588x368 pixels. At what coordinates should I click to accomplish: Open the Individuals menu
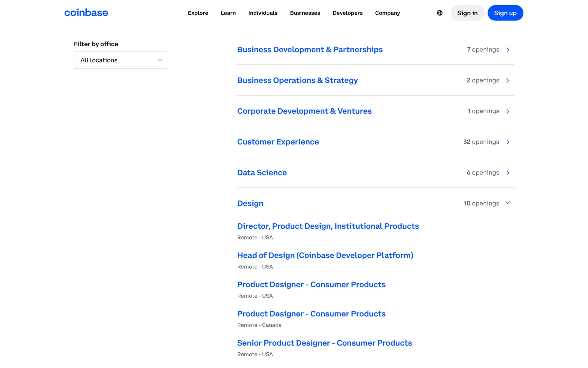pos(262,13)
